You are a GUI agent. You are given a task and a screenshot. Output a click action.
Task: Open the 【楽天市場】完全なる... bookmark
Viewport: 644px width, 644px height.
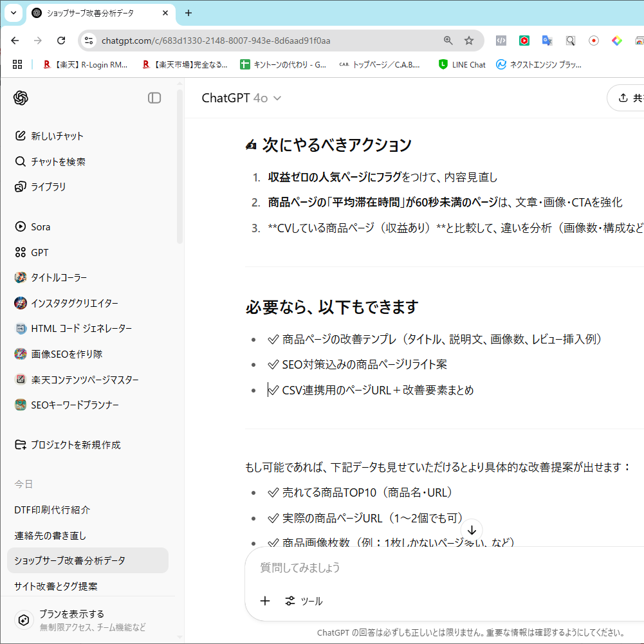click(185, 64)
